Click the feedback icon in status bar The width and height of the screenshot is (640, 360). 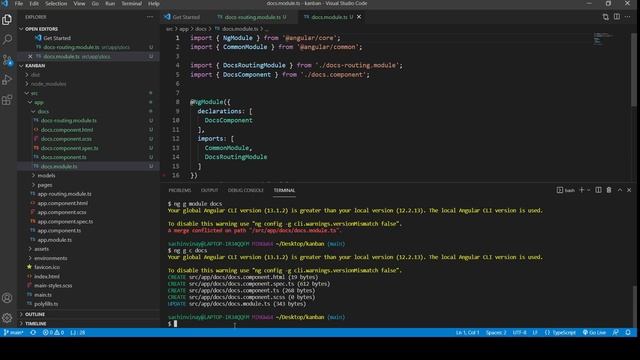[x=616, y=333]
